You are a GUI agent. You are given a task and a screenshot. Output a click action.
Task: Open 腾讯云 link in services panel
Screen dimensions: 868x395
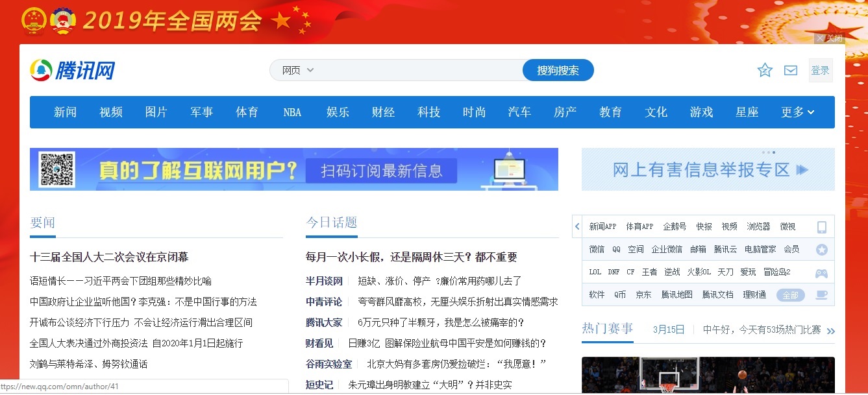coord(725,249)
